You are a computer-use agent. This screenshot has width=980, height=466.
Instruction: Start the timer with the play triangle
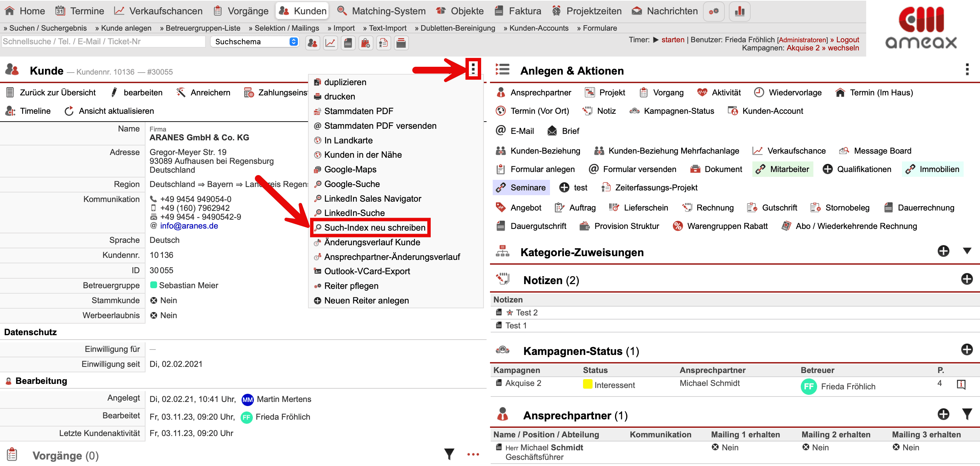click(x=655, y=40)
